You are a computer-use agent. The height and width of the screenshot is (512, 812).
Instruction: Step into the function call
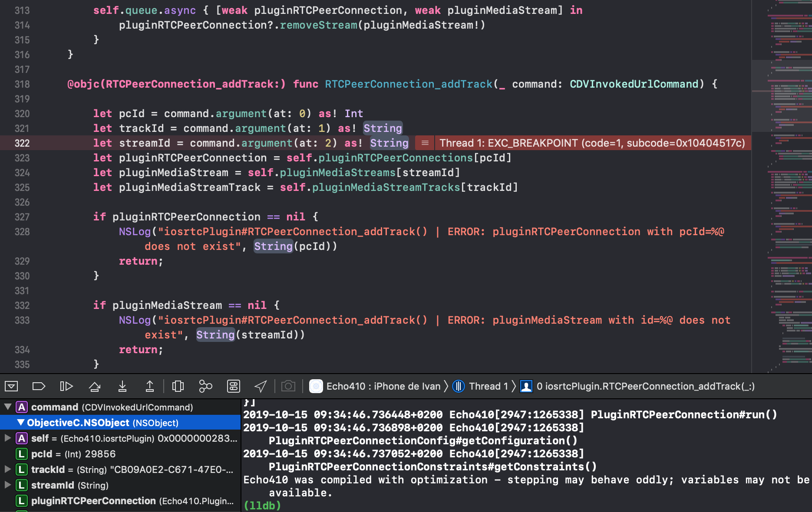(122, 386)
